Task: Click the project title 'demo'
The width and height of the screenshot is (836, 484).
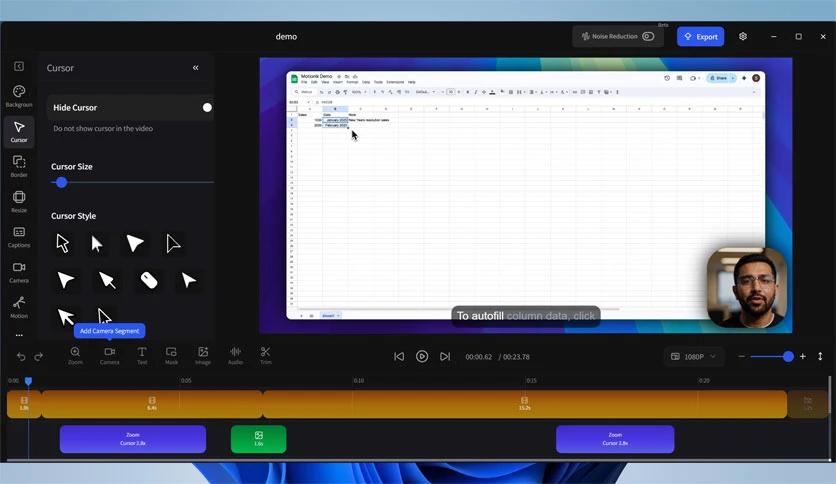Action: (286, 37)
